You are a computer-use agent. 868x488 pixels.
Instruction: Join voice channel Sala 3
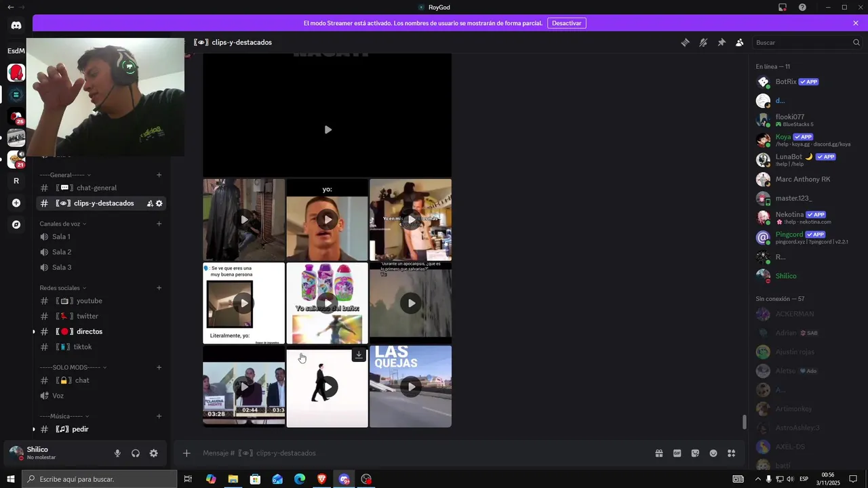tap(102, 267)
